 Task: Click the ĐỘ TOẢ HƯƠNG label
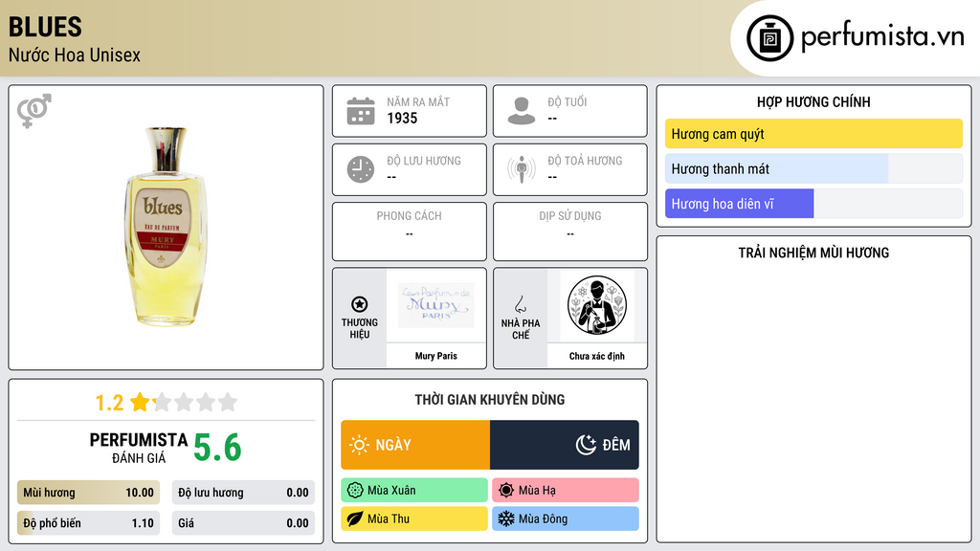[585, 161]
